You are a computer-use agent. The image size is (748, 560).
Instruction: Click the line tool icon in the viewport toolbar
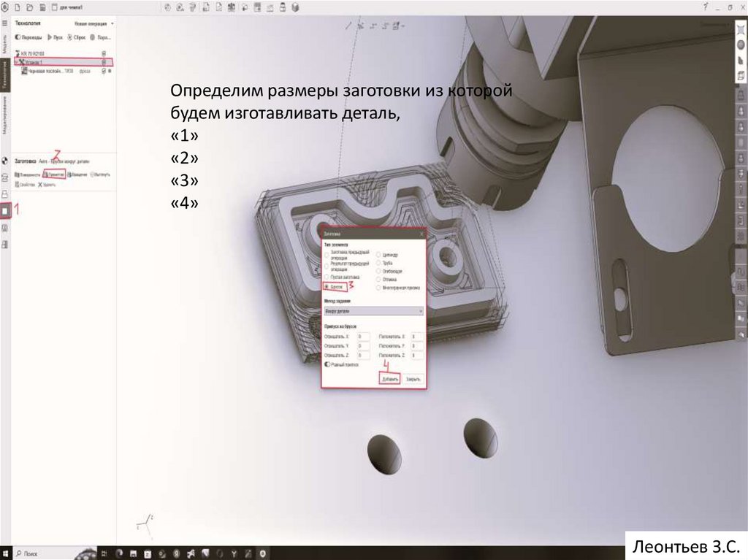pos(348,26)
